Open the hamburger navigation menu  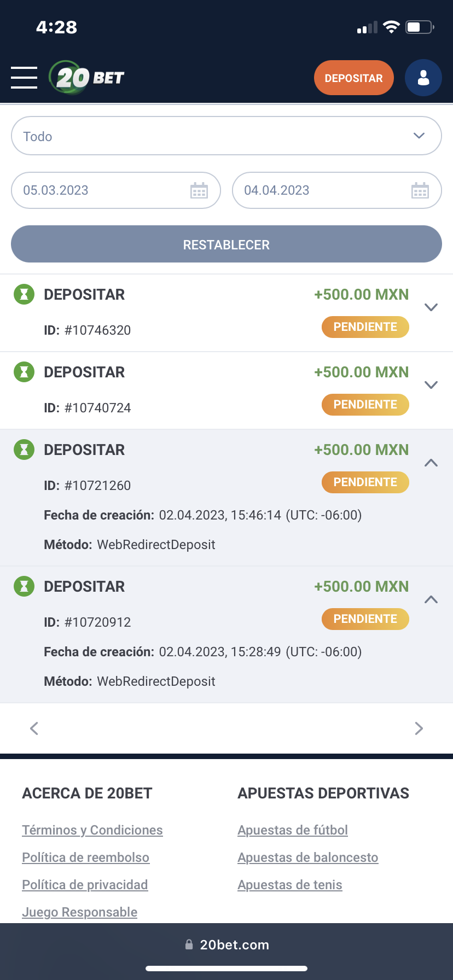pyautogui.click(x=24, y=78)
